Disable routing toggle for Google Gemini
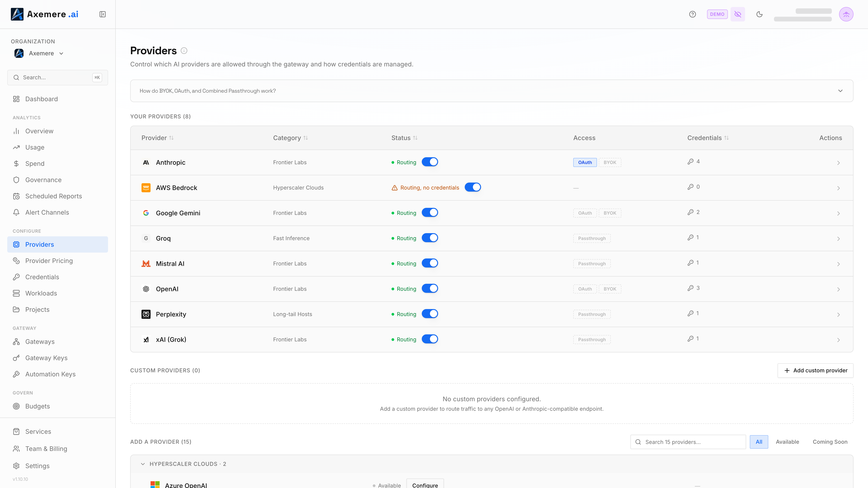Screen dimensions: 868x488 click(x=430, y=213)
